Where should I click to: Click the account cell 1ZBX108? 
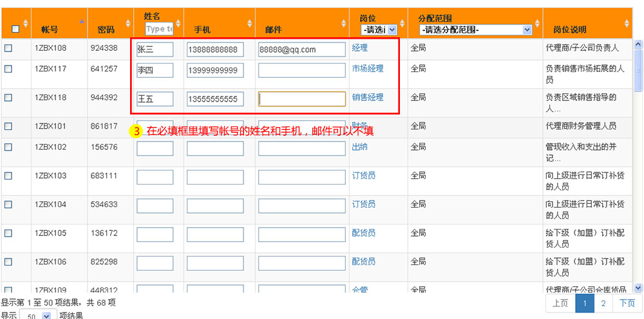click(50, 48)
